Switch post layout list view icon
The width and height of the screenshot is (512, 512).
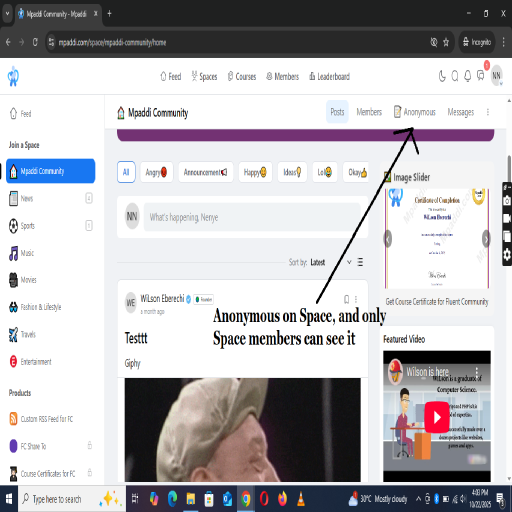point(360,262)
